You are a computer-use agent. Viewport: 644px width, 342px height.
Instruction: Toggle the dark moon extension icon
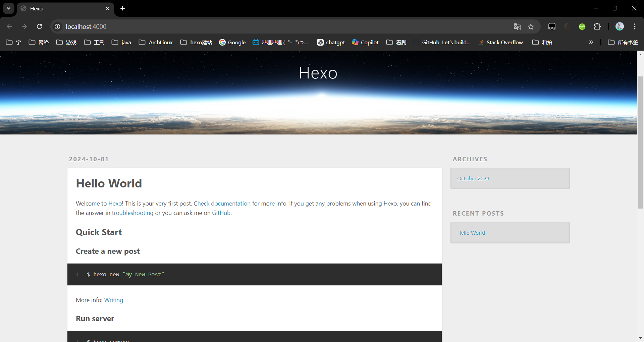(x=567, y=26)
